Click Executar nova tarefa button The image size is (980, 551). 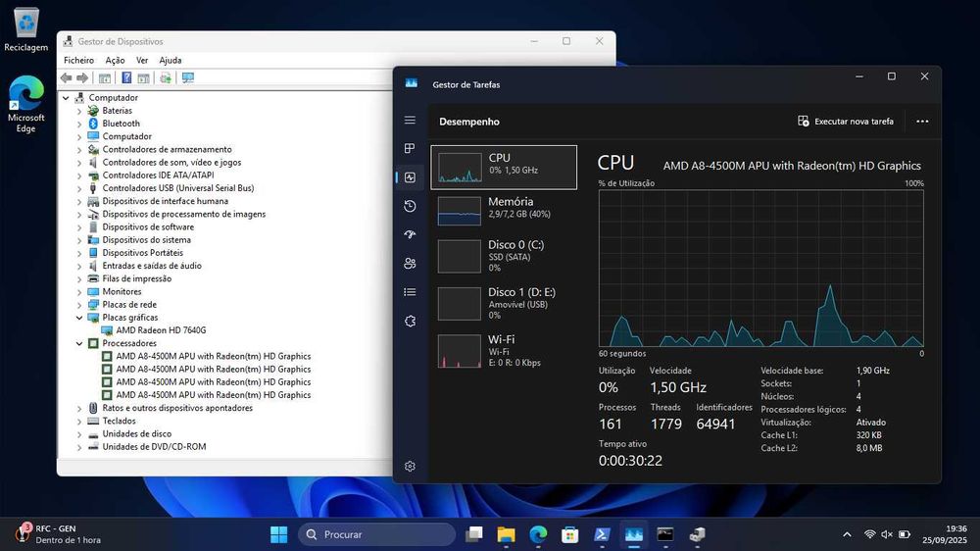click(846, 122)
